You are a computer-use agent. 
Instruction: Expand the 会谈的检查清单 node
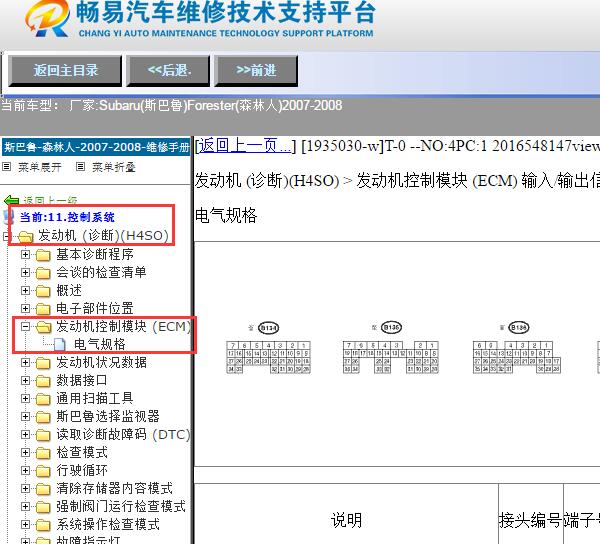(x=25, y=272)
